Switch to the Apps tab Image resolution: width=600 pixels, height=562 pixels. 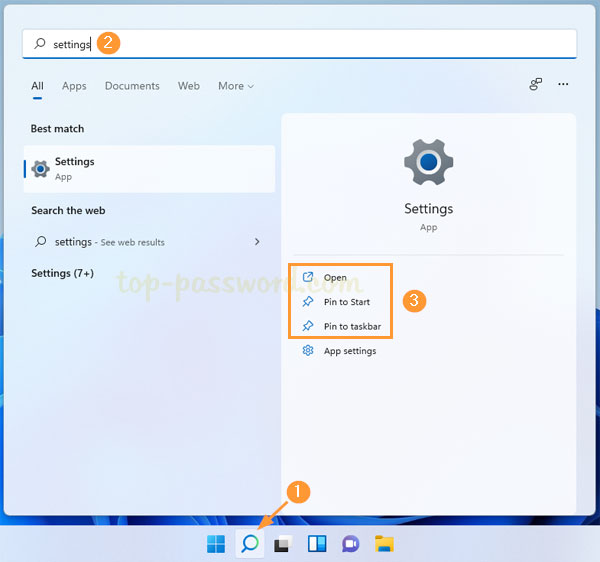74,86
